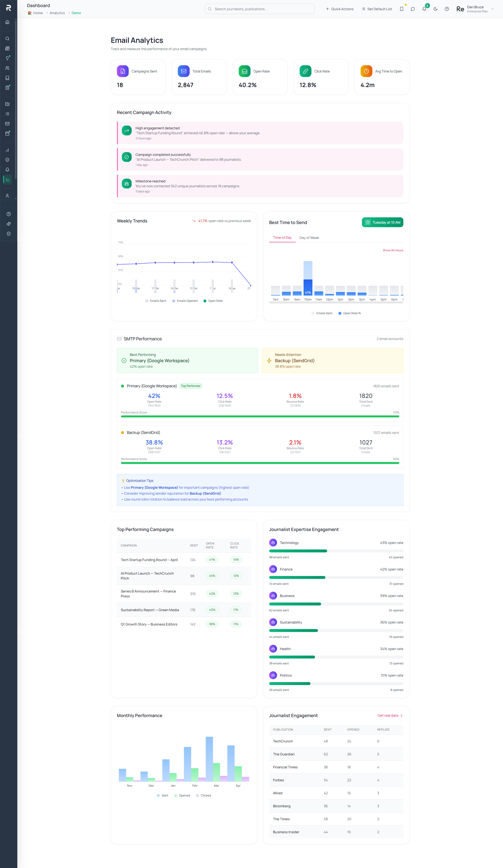The height and width of the screenshot is (868, 503).
Task: Select the Business Insider publication row
Action: click(x=336, y=832)
